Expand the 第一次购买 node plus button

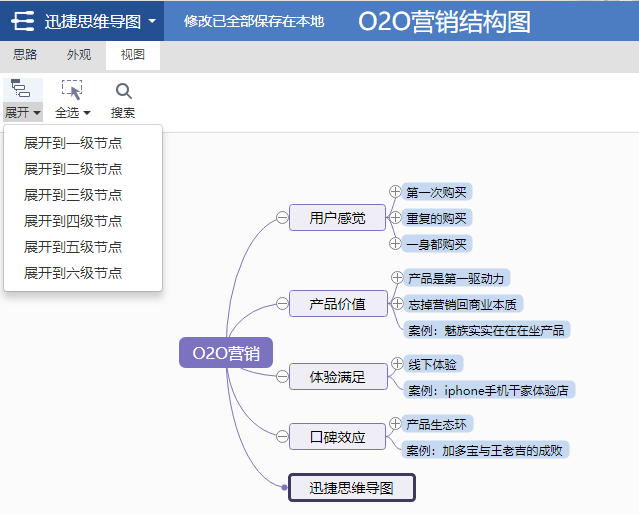(x=395, y=191)
